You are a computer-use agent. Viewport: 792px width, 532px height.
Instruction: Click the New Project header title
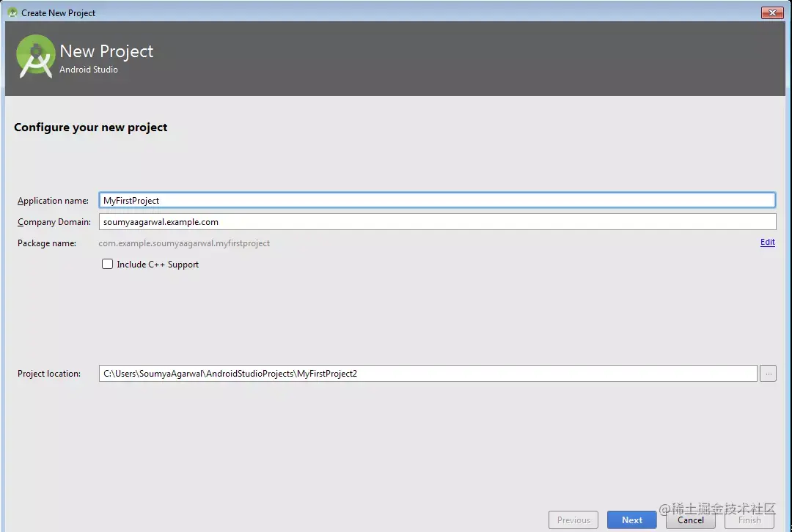tap(106, 51)
